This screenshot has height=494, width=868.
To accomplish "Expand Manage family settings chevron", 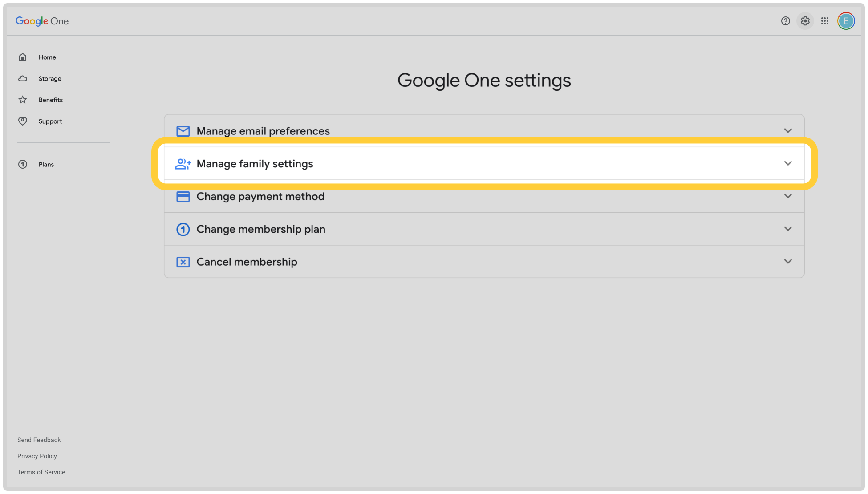I will (x=788, y=163).
